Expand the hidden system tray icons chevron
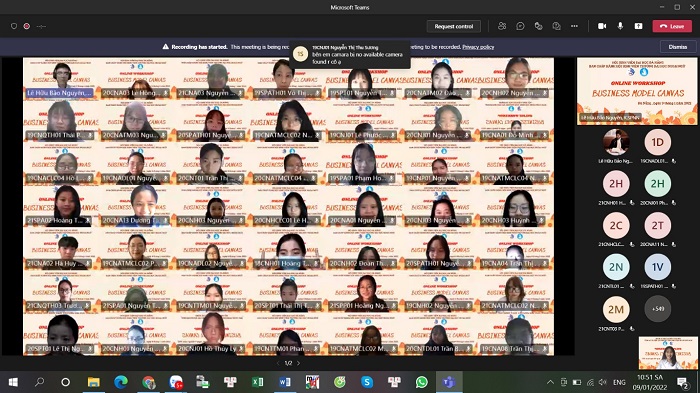700x393 pixels. 550,382
